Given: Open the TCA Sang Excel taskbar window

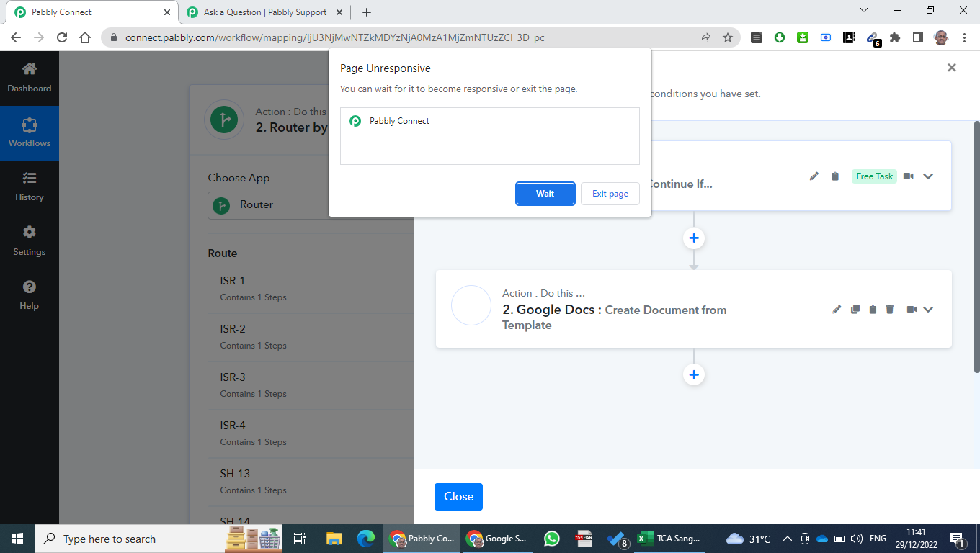Looking at the screenshot, I should tap(670, 539).
